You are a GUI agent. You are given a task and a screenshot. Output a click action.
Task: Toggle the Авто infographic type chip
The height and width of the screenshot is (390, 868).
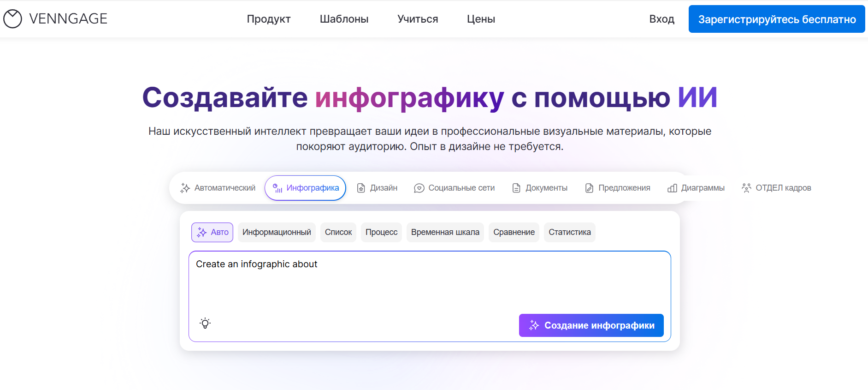(213, 232)
